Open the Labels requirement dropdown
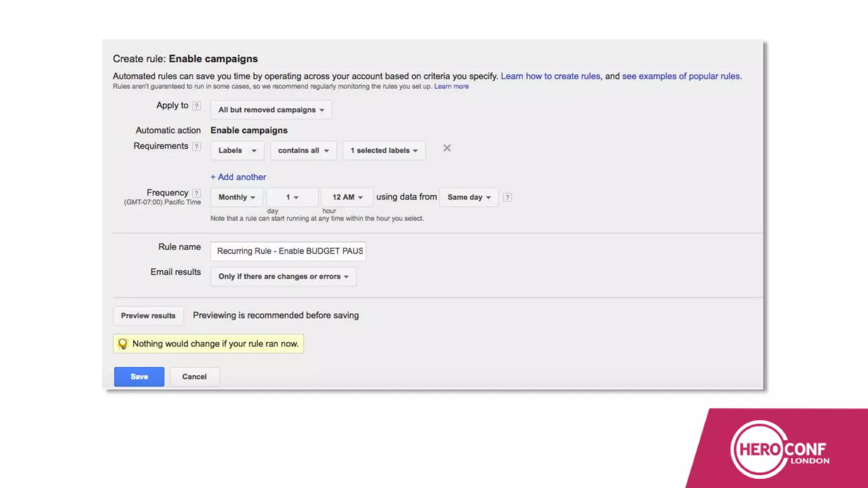868x488 pixels. pos(237,151)
